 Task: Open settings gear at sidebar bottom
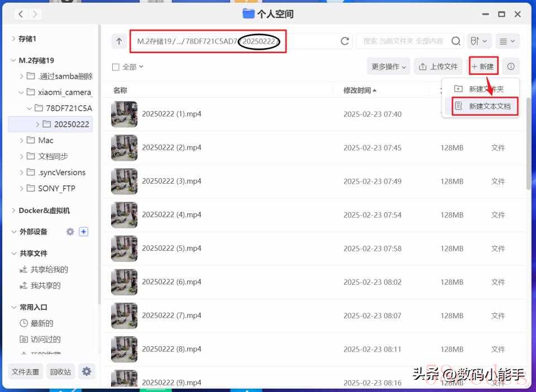pos(86,371)
